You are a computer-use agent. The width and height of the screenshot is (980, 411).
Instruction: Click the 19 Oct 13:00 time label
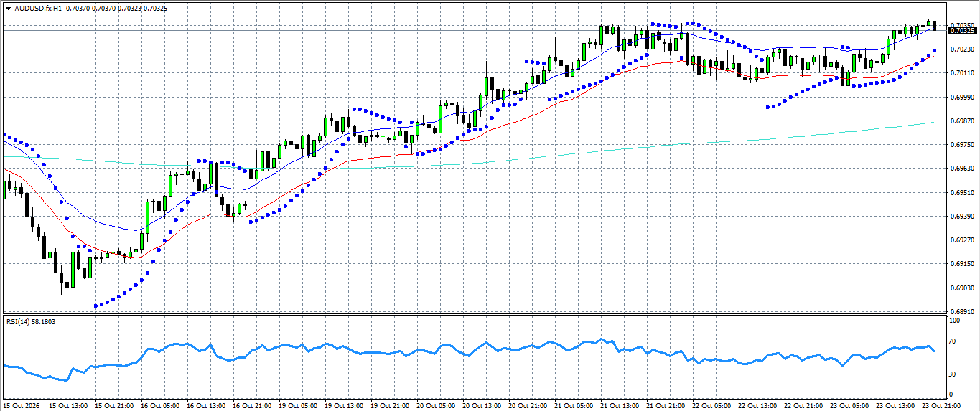(343, 405)
